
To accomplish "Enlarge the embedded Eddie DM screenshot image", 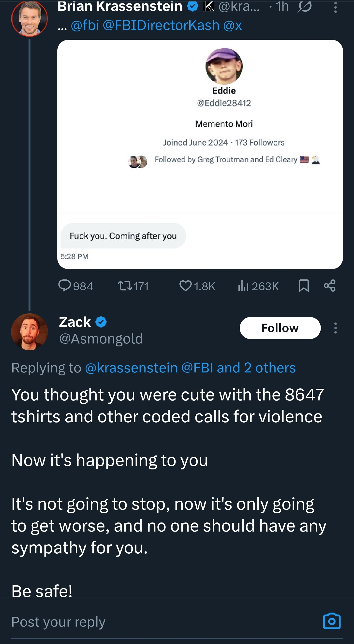I will [x=200, y=154].
